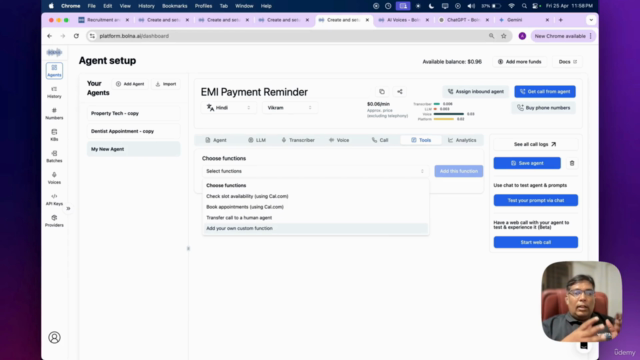The height and width of the screenshot is (360, 640).
Task: Bookmark this page with star icon
Action: click(504, 36)
